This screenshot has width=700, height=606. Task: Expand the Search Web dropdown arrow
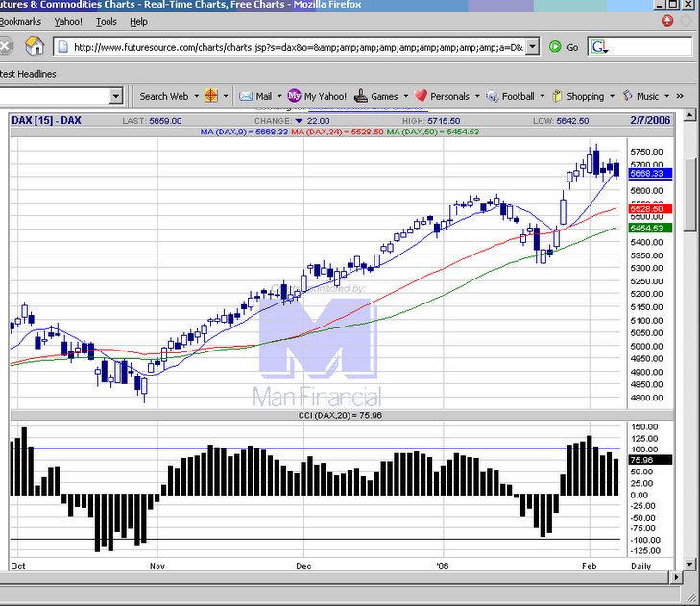click(197, 96)
